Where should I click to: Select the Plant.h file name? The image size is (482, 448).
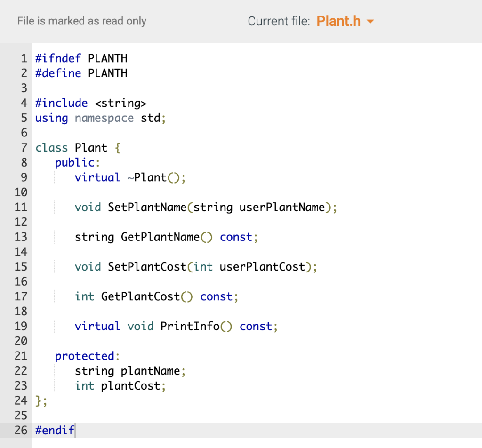[x=338, y=21]
